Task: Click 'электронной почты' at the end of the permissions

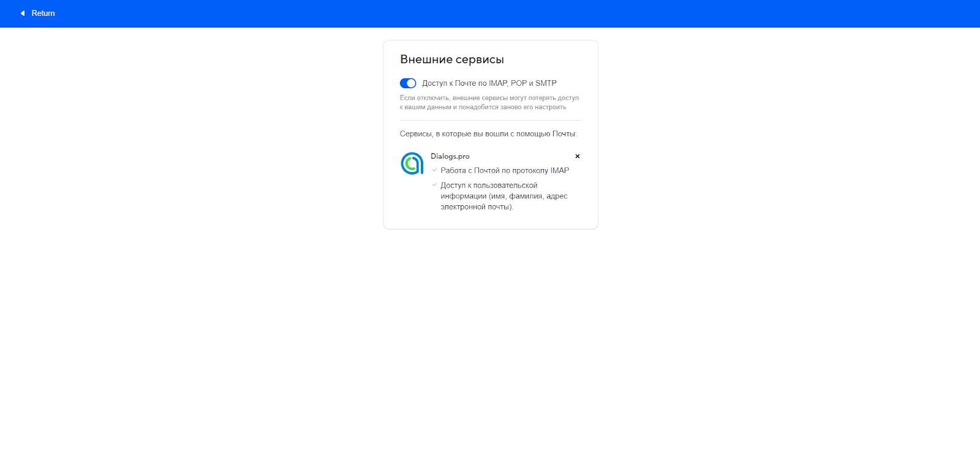Action: pos(477,207)
